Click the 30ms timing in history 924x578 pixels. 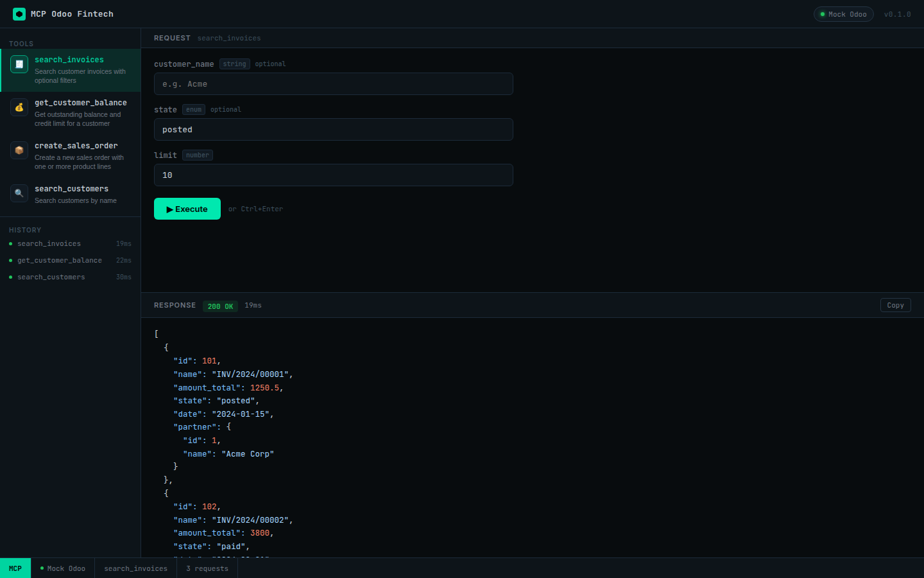[124, 277]
